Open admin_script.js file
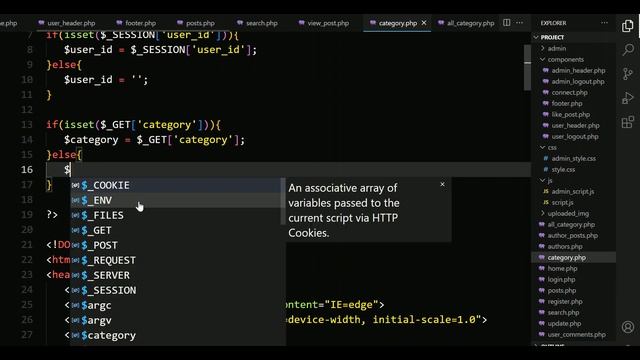This screenshot has height=360, width=640. 573,191
